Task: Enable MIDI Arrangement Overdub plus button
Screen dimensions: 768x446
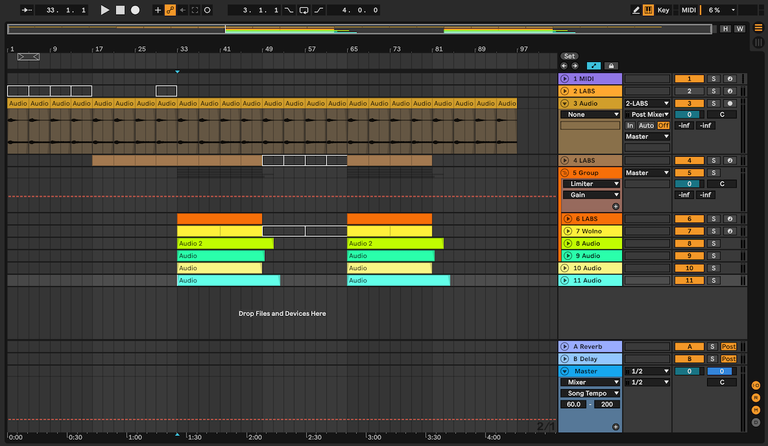Action: point(158,10)
